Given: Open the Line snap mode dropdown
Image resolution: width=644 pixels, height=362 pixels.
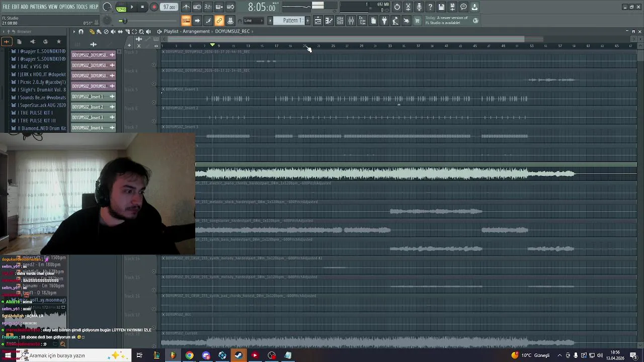Looking at the screenshot, I should 254,21.
